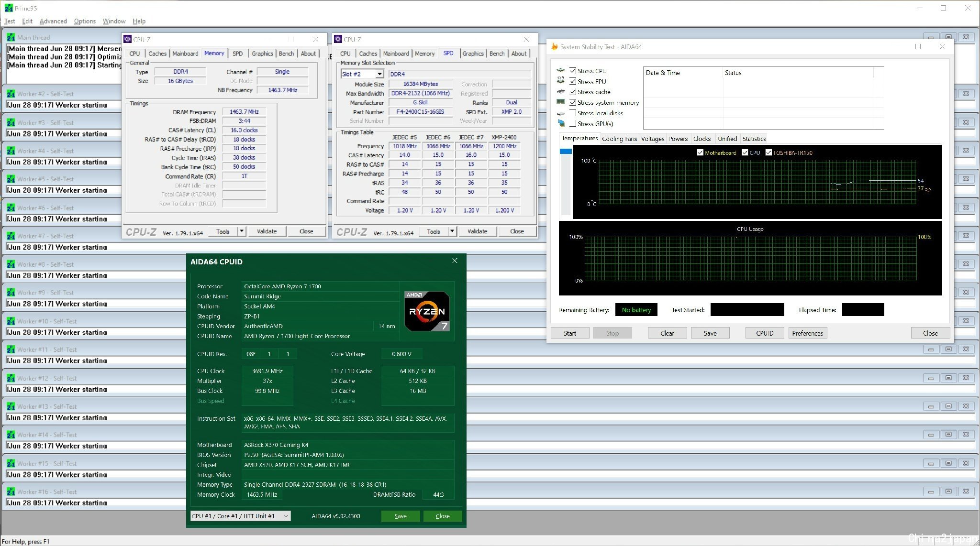Open the Tools dropdown arrow in CPU-Z SPD window
The width and height of the screenshot is (980, 546).
[x=452, y=231]
